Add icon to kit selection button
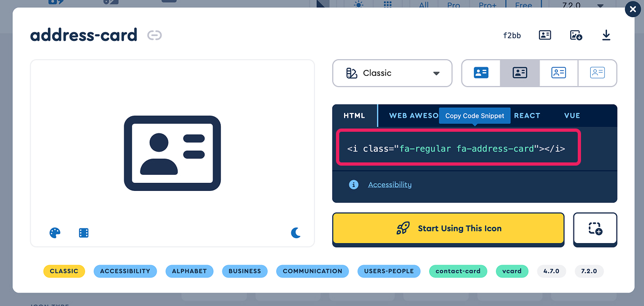The height and width of the screenshot is (306, 644). point(595,229)
